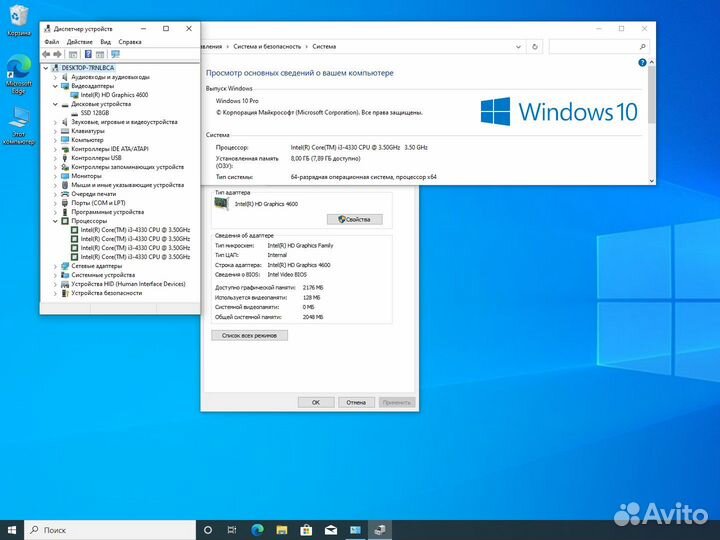The image size is (720, 540).
Task: Open This Computer desktop icon
Action: pos(18,125)
